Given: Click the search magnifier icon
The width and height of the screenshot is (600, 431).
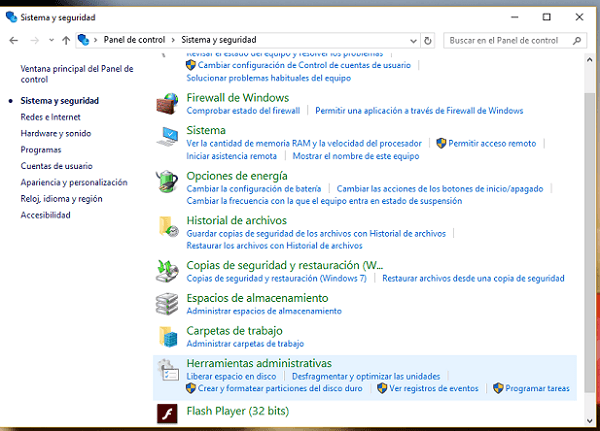Looking at the screenshot, I should click(x=577, y=40).
